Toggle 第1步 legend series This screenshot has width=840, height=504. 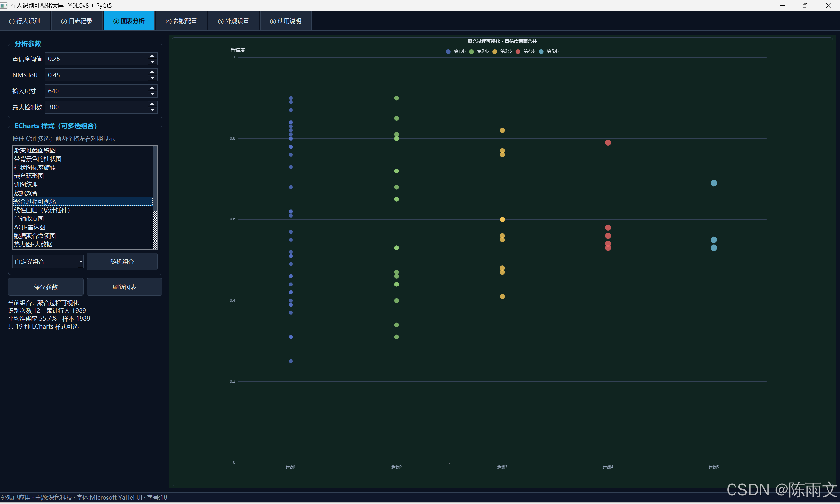point(455,51)
